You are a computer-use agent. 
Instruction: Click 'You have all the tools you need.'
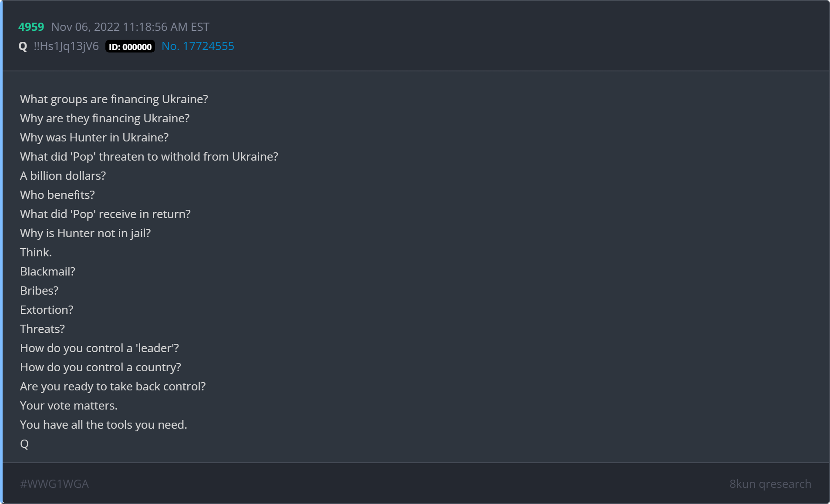[104, 425]
